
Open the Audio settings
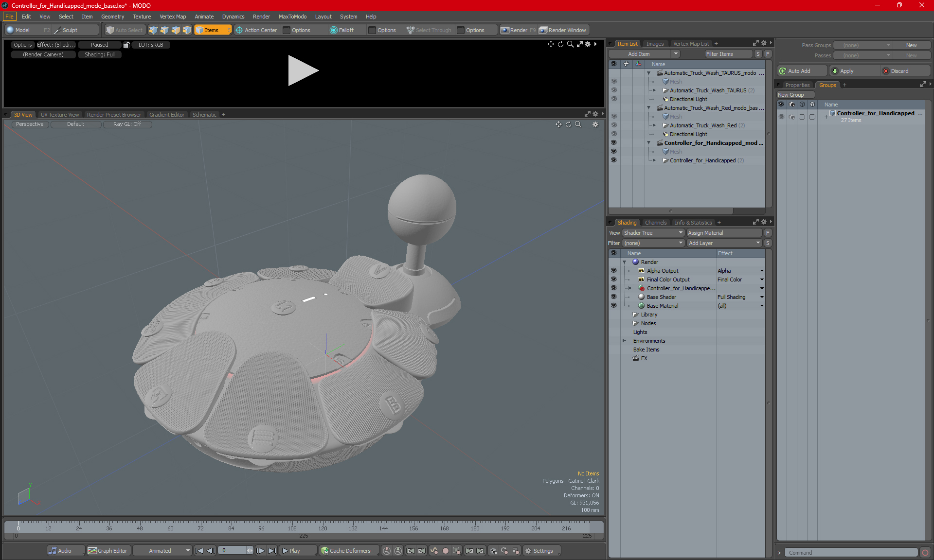coord(66,551)
